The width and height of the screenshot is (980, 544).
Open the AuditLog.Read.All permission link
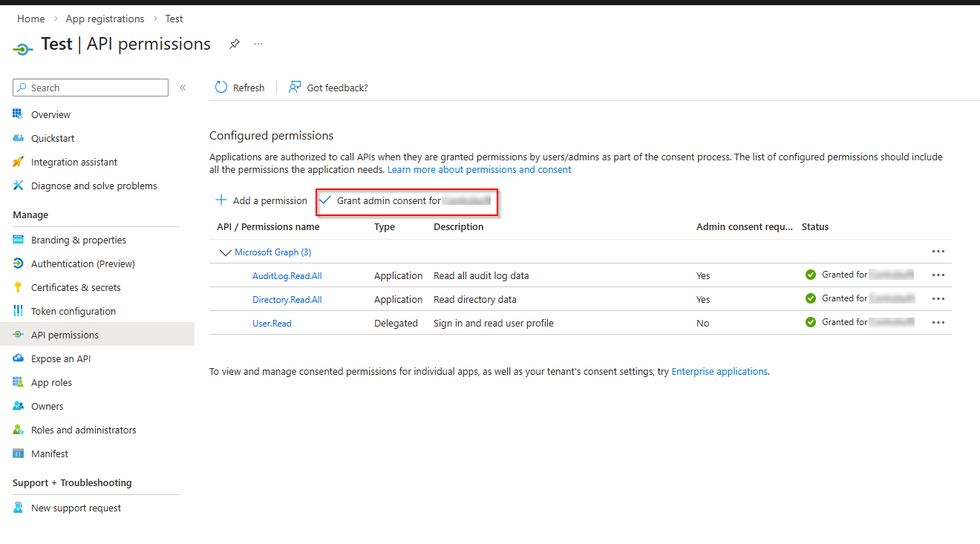(x=287, y=275)
